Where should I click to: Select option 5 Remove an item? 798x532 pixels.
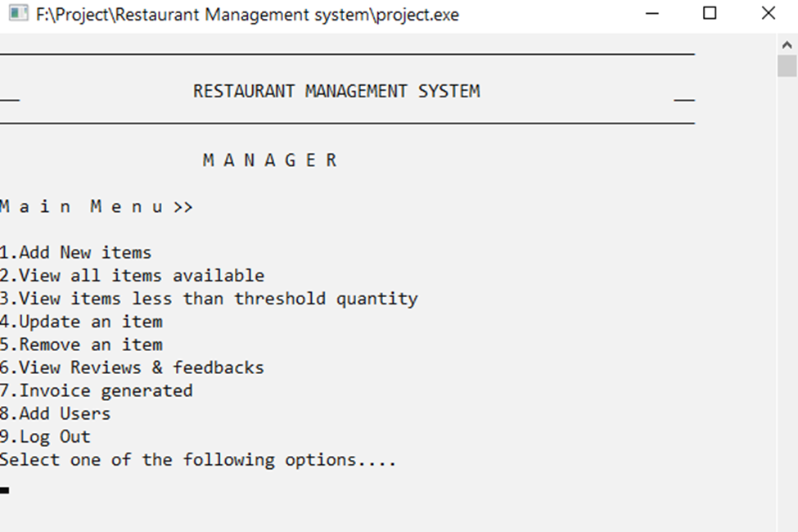[x=80, y=345]
